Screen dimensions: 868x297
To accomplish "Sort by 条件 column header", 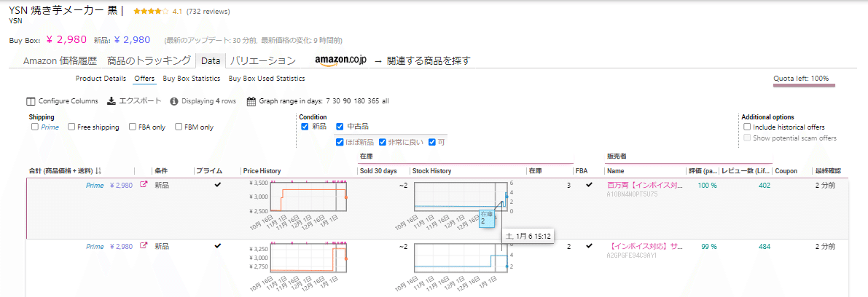I will coord(161,171).
